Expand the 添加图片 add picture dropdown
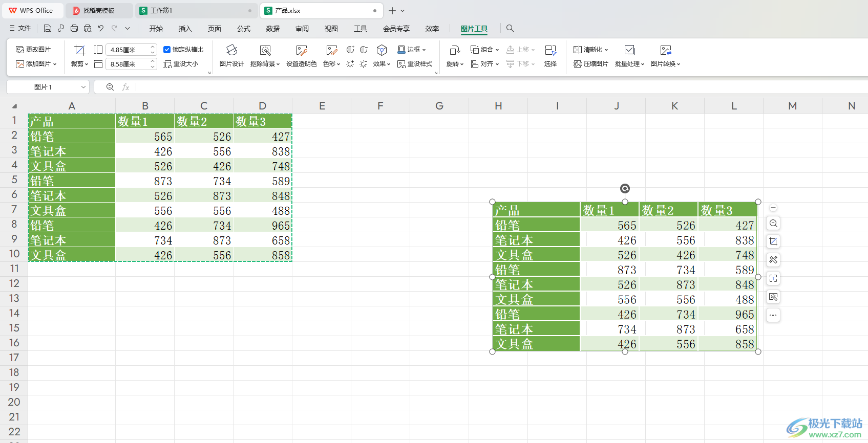 (x=55, y=64)
